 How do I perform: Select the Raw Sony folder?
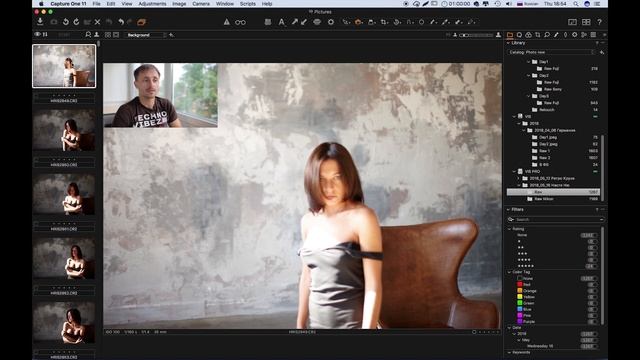pyautogui.click(x=553, y=89)
